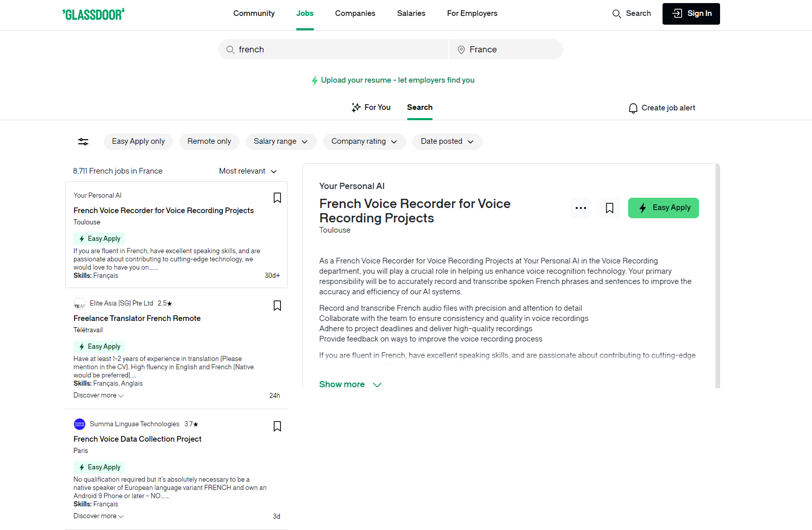Switch to the For You tab
Viewport: 812px width, 530px height.
371,107
